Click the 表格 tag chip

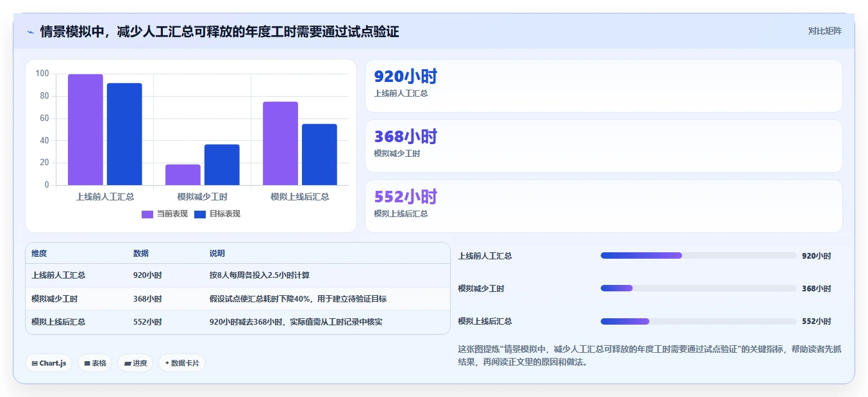point(95,363)
